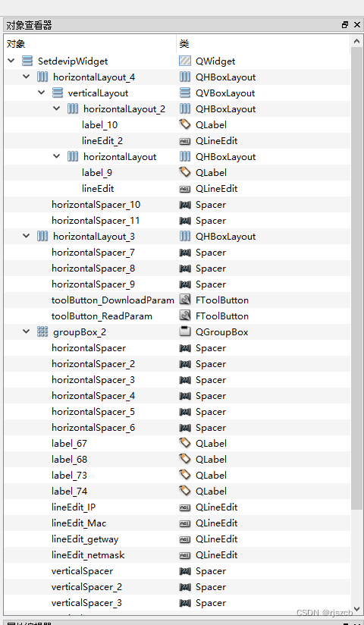Viewport: 364px width, 625px height.
Task: Click the QLabel icon for label_67
Action: coord(184,444)
